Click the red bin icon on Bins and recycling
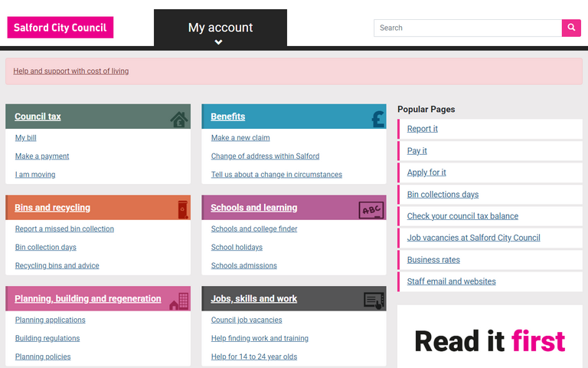588x368 pixels. tap(181, 209)
